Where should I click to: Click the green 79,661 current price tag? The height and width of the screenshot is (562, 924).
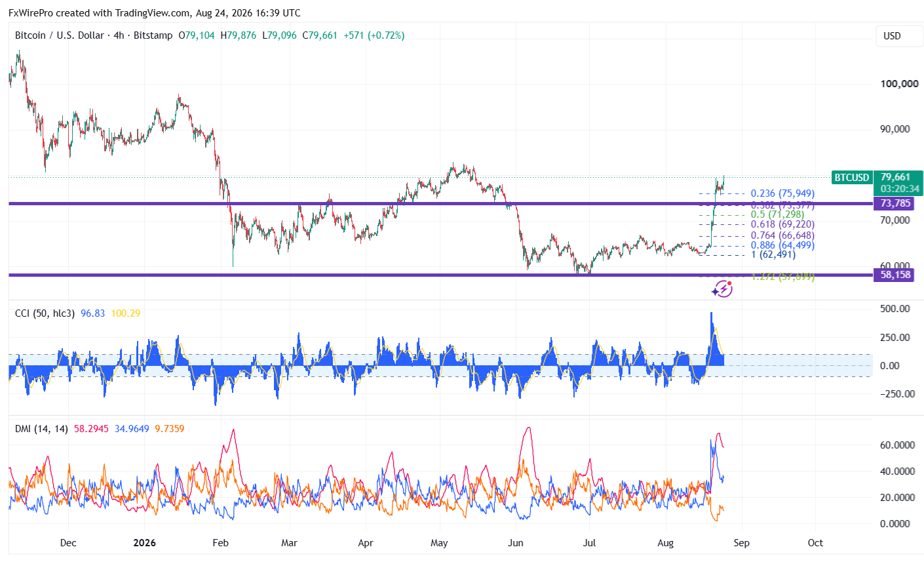(895, 178)
